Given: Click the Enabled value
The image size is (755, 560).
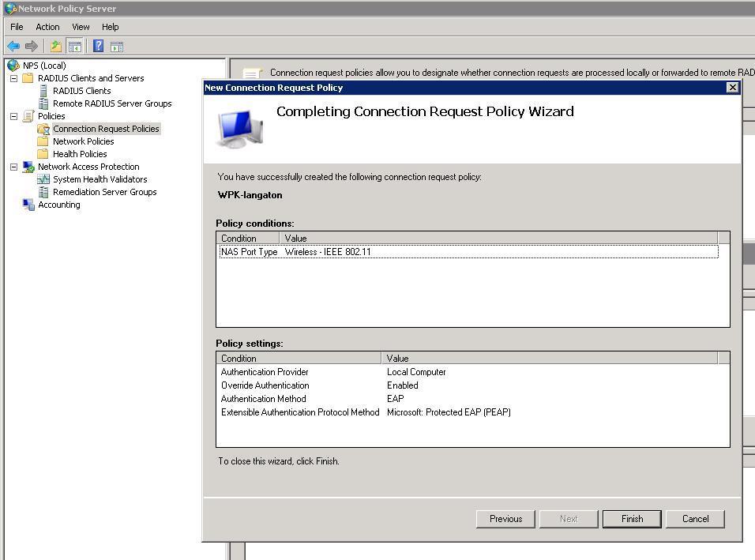Looking at the screenshot, I should pyautogui.click(x=403, y=385).
